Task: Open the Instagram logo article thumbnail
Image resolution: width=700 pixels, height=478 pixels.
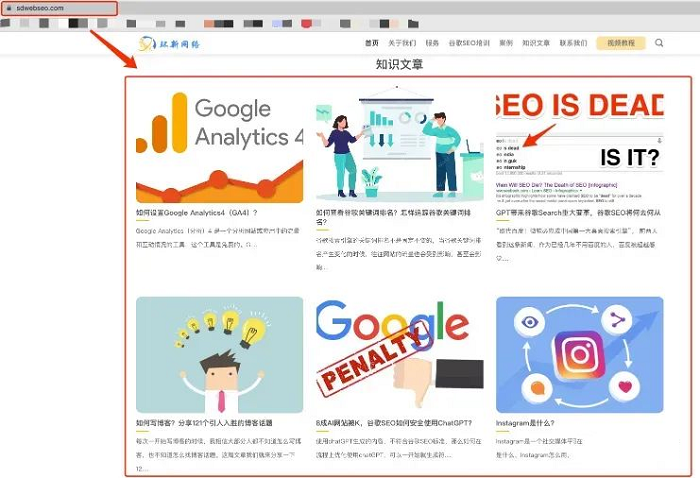Action: (580, 355)
